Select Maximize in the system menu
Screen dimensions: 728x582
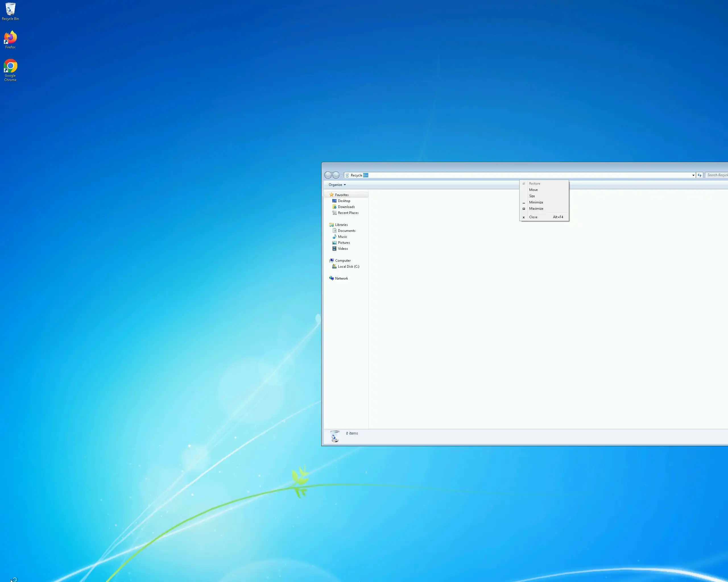pyautogui.click(x=536, y=209)
